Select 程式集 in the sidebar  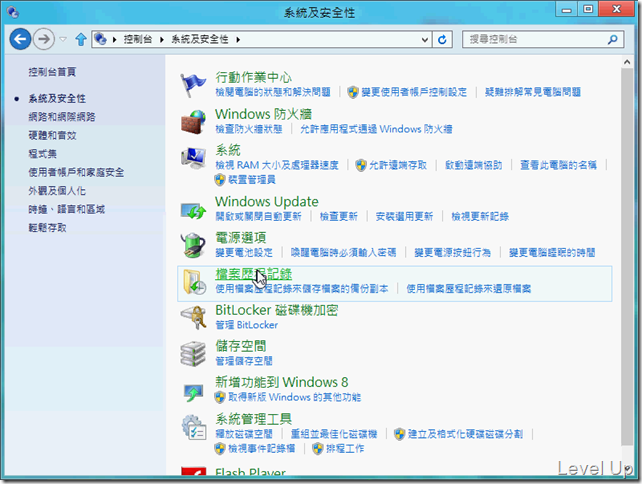(x=43, y=154)
